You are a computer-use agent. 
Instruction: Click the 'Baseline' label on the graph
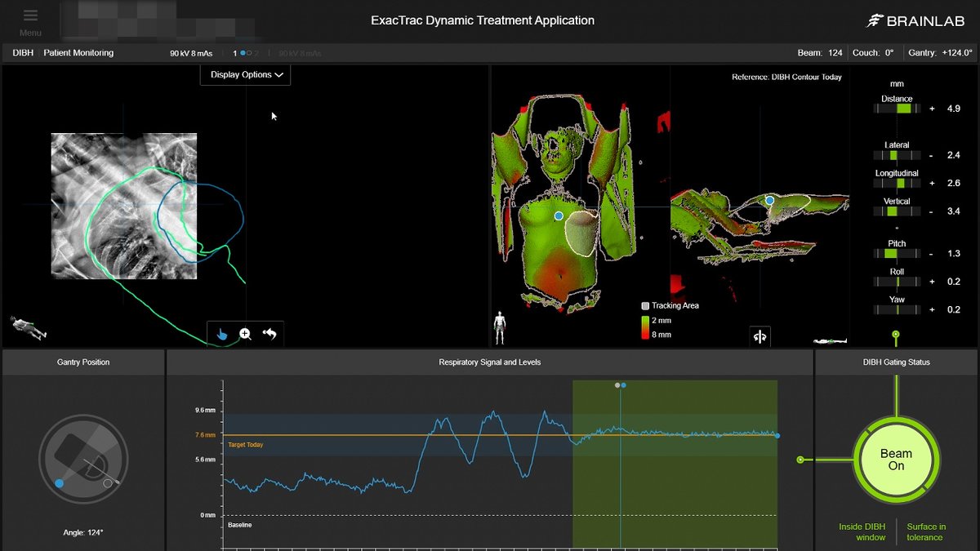(x=240, y=525)
